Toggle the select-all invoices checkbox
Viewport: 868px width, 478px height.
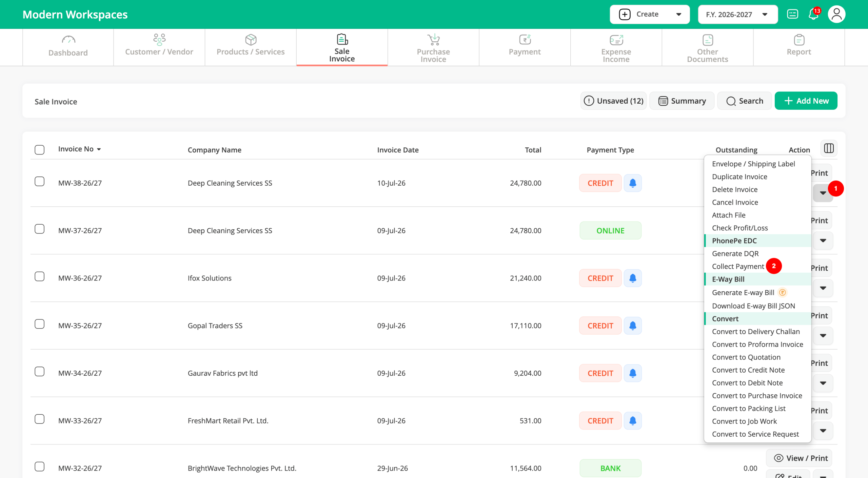pyautogui.click(x=40, y=149)
